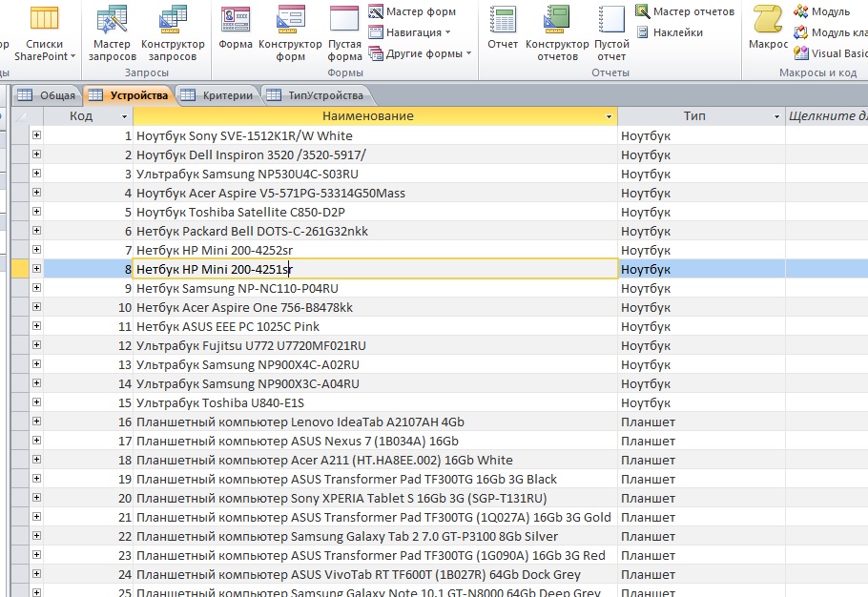Select cell 'Ультрабук Samsung NP530U4C-S03RU'
Screen dimensions: 868x597
375,174
